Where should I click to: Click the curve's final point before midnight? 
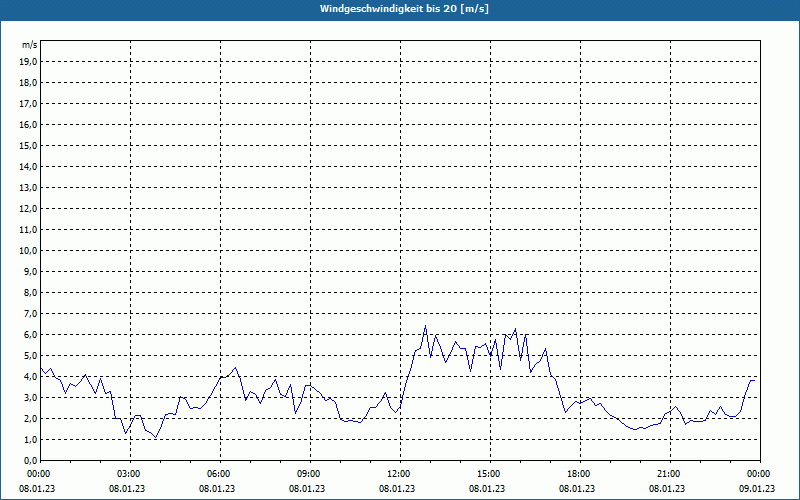click(x=754, y=381)
